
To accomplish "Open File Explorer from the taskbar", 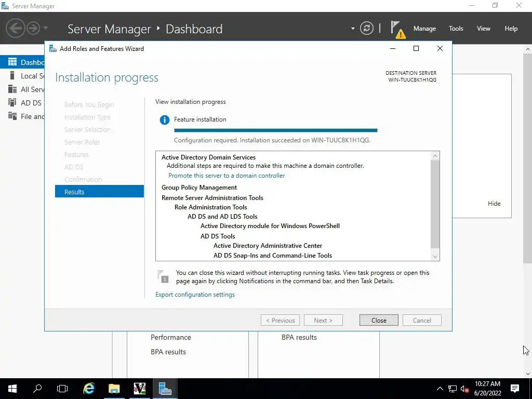I will click(114, 389).
